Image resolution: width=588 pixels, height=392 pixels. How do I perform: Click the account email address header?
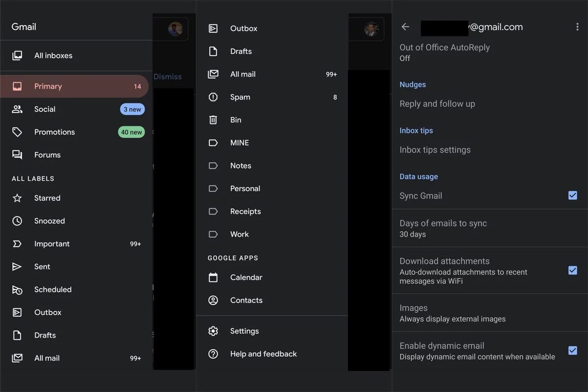pos(472,27)
